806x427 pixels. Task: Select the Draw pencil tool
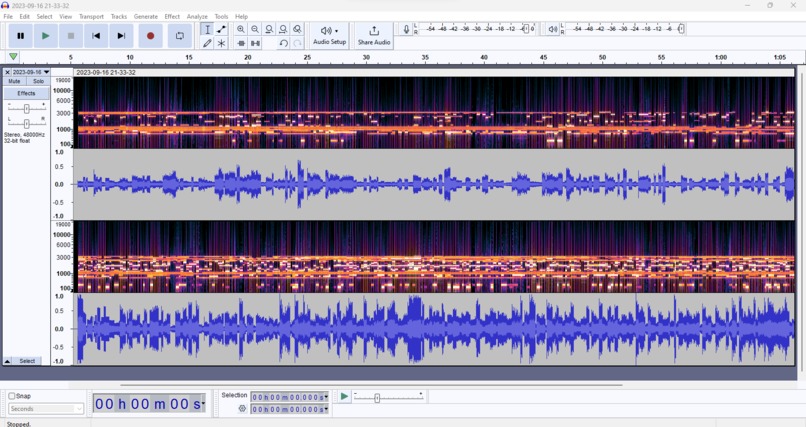coord(207,43)
